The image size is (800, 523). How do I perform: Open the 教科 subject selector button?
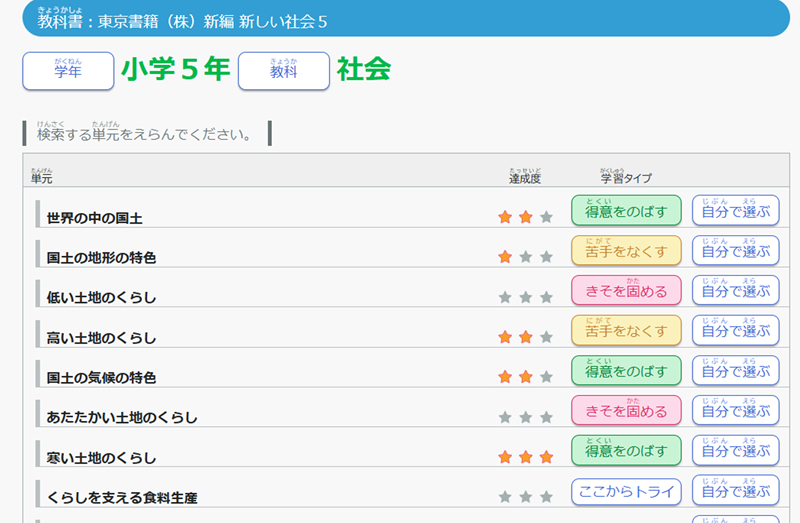(284, 70)
